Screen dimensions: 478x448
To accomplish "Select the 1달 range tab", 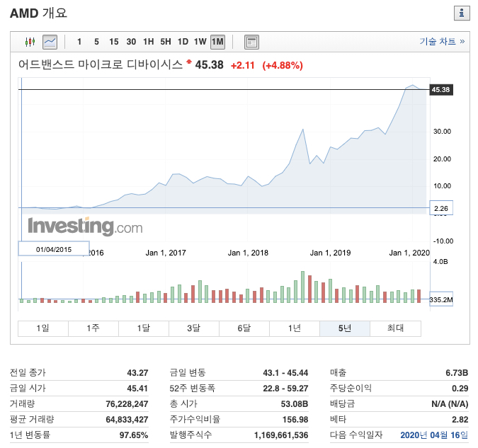I will [144, 328].
